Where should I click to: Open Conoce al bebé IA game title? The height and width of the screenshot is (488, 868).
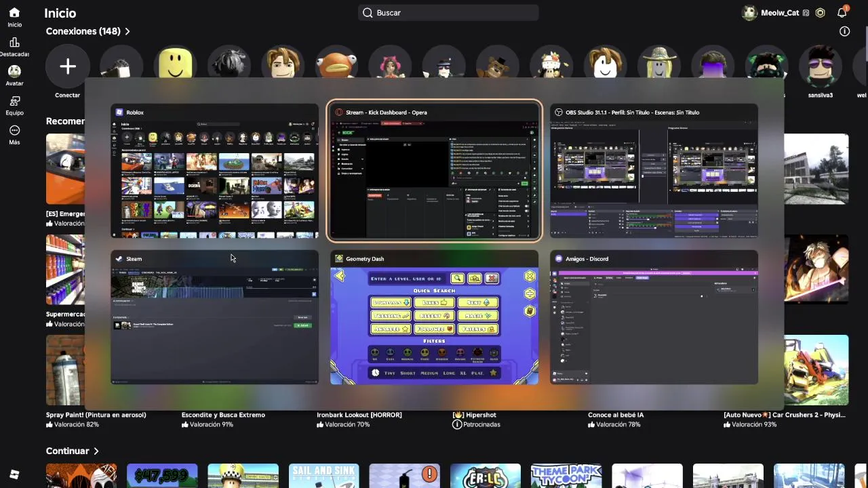tap(616, 415)
